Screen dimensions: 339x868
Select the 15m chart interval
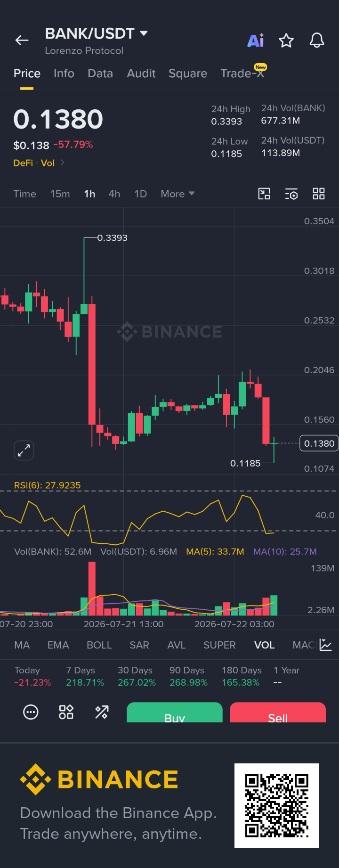click(x=60, y=194)
